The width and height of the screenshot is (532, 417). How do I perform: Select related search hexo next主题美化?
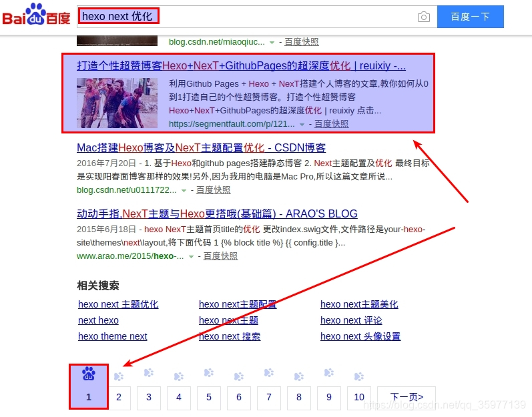click(x=359, y=304)
